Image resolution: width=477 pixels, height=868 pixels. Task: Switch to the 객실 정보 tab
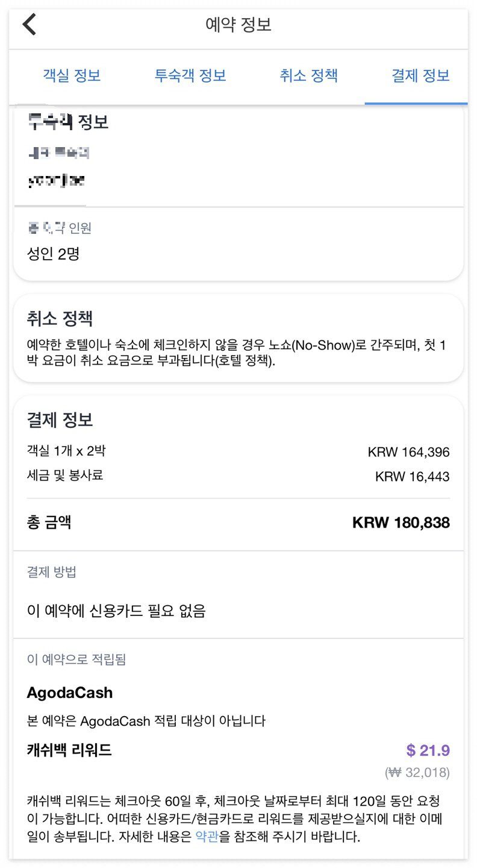click(x=72, y=76)
